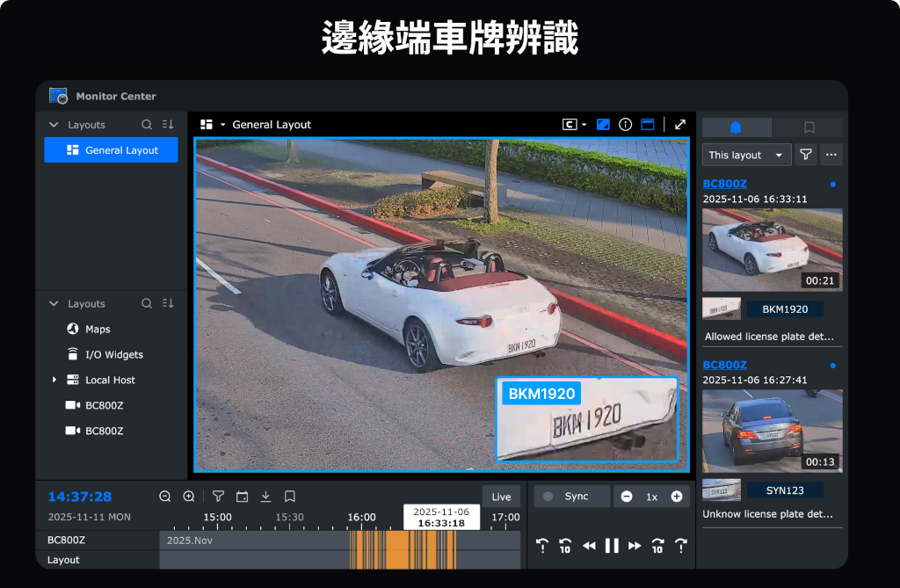Zoom out the timeline with the minus magnifier
The height and width of the screenshot is (588, 900).
165,497
